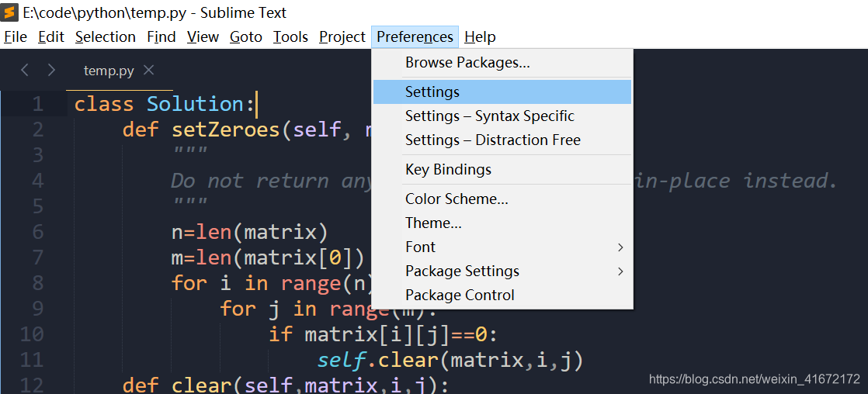The width and height of the screenshot is (868, 394).
Task: Open the View menu
Action: point(203,37)
